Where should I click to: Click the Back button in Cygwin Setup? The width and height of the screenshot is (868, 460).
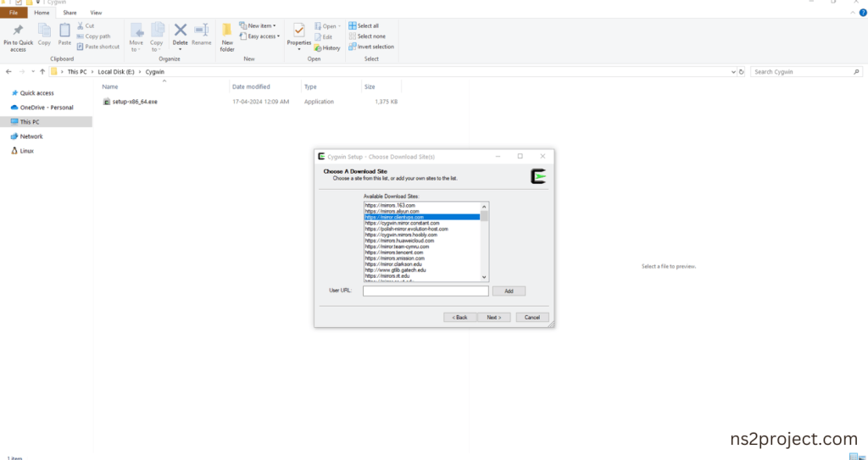point(459,317)
